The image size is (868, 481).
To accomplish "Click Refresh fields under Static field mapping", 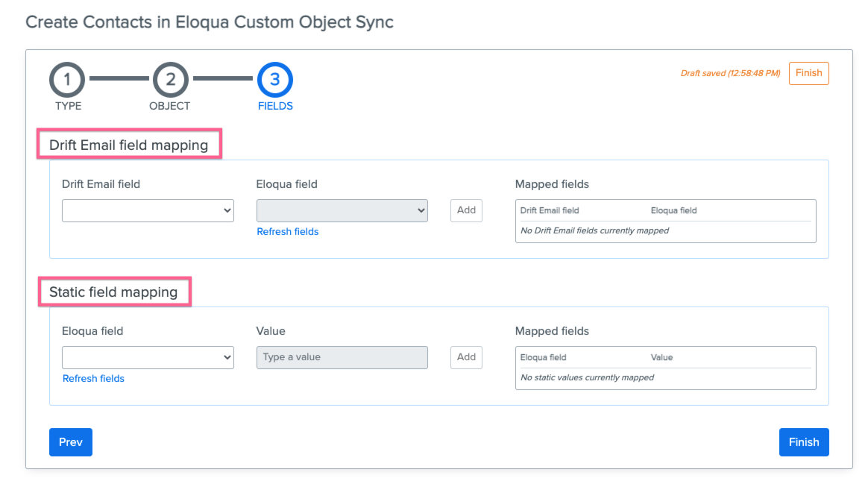I will [93, 379].
